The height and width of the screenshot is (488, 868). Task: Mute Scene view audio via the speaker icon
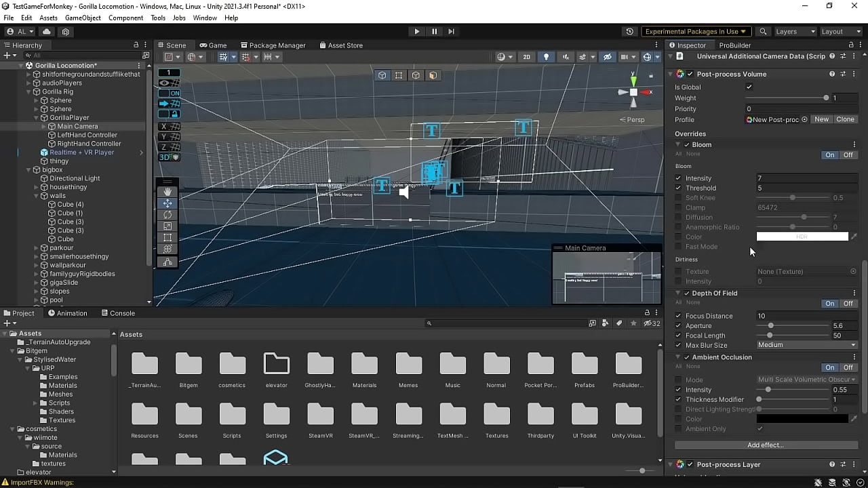[x=565, y=57]
